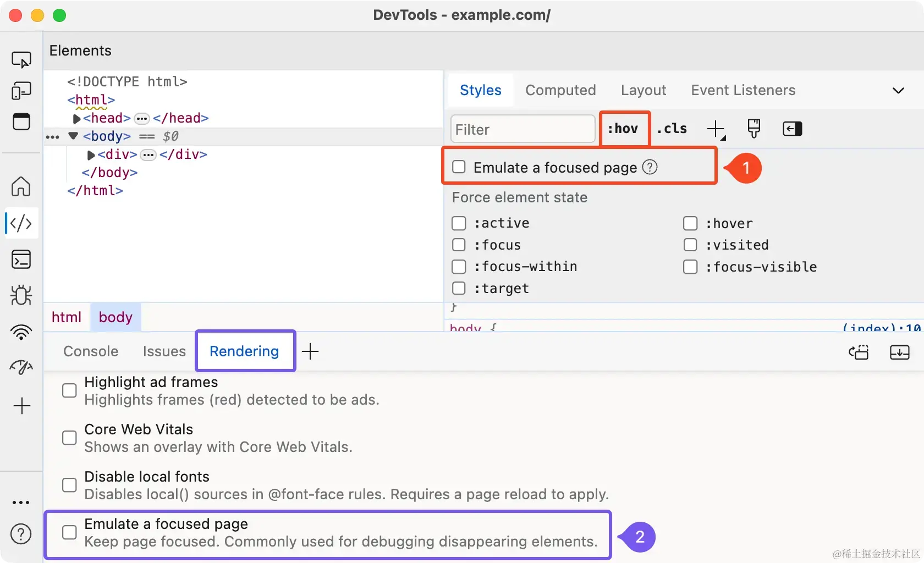Click the ellipsis badge inside head element

pyautogui.click(x=142, y=119)
